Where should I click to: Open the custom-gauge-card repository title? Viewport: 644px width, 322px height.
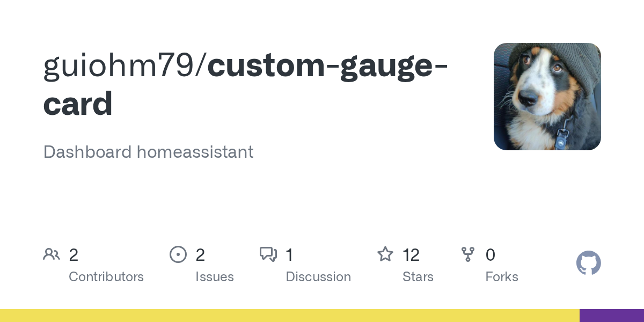327,65
